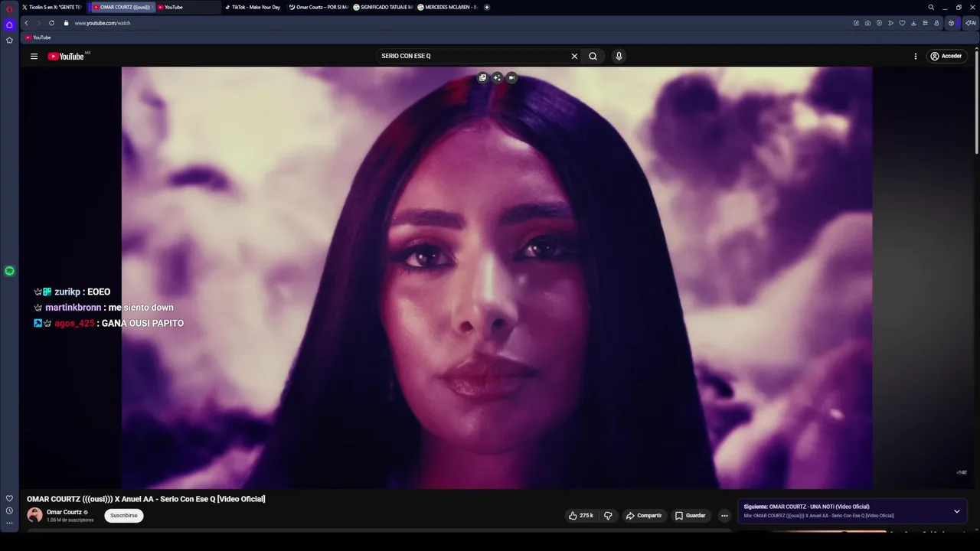This screenshot has width=980, height=551.
Task: Go to the YouTube home logo
Action: point(66,56)
